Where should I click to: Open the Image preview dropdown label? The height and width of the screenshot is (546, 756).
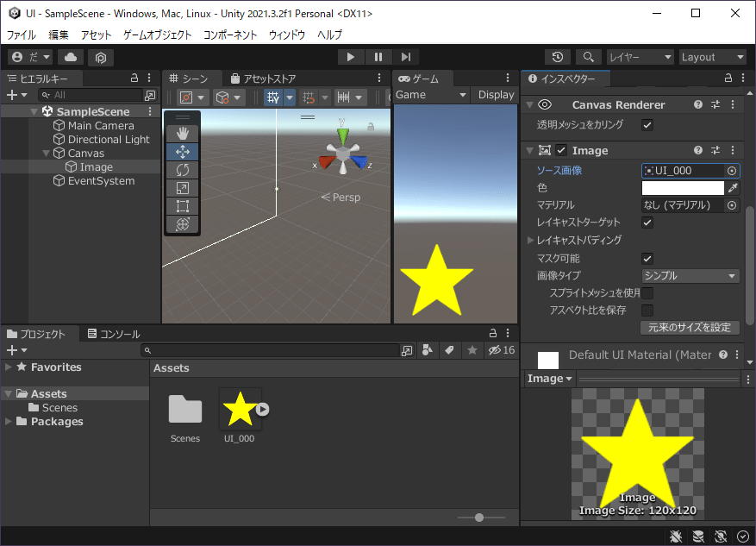tap(550, 379)
